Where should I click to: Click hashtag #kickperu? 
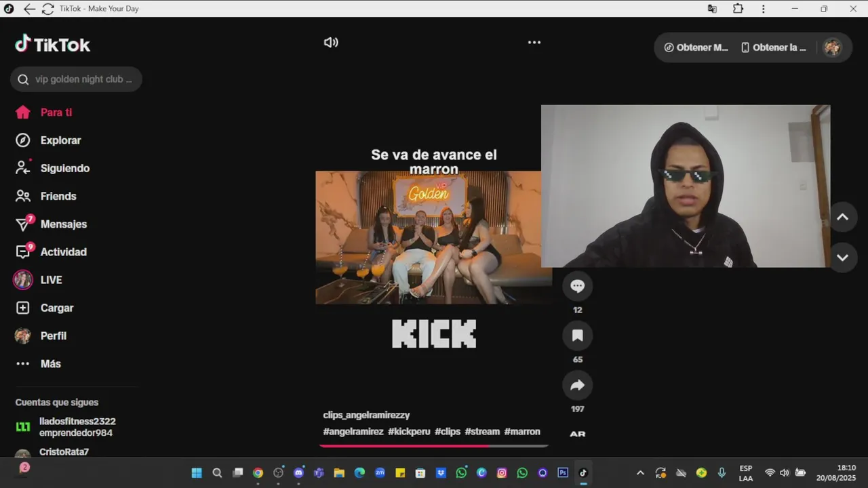pyautogui.click(x=409, y=431)
